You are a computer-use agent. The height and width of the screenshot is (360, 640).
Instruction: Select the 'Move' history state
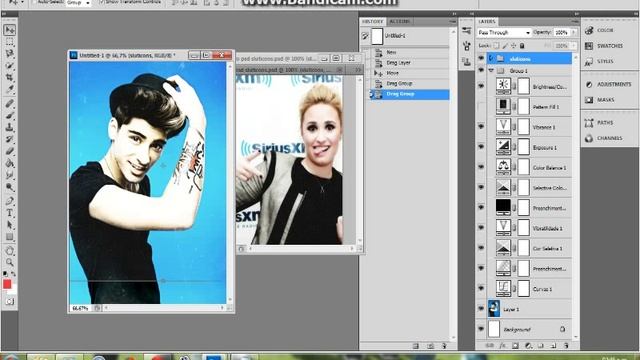[x=409, y=73]
